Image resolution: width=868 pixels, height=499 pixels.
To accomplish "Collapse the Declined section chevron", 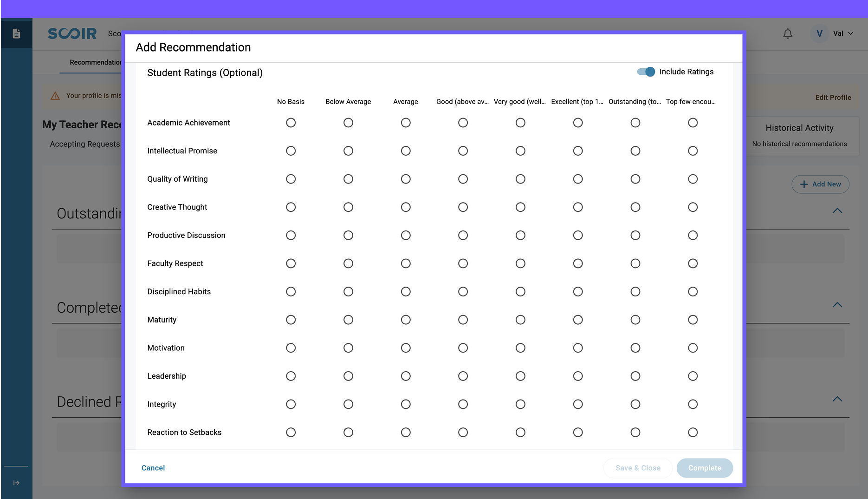I will (837, 399).
